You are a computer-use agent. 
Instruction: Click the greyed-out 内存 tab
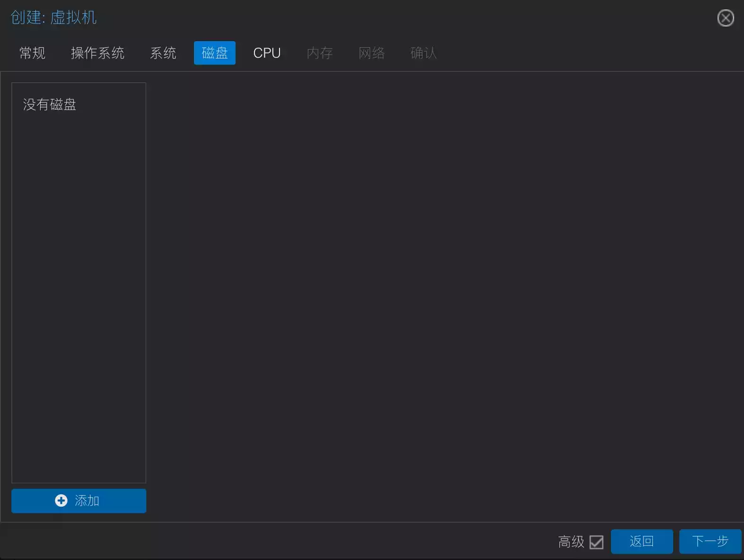tap(320, 53)
